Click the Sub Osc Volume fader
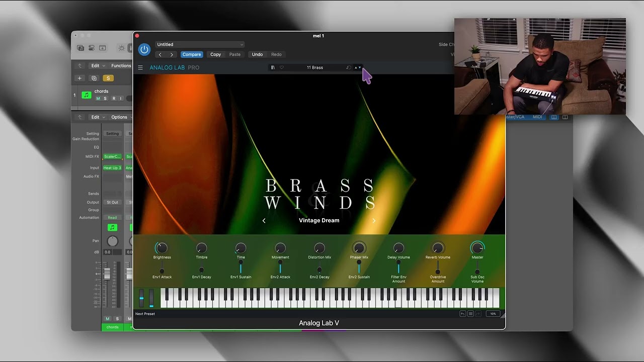 tap(477, 267)
